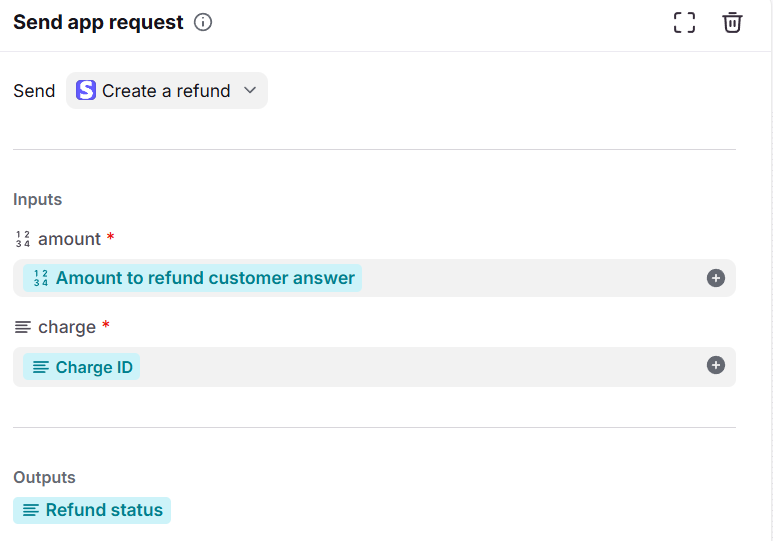The height and width of the screenshot is (541, 773).
Task: Click the Inputs section heading
Action: [x=38, y=200]
